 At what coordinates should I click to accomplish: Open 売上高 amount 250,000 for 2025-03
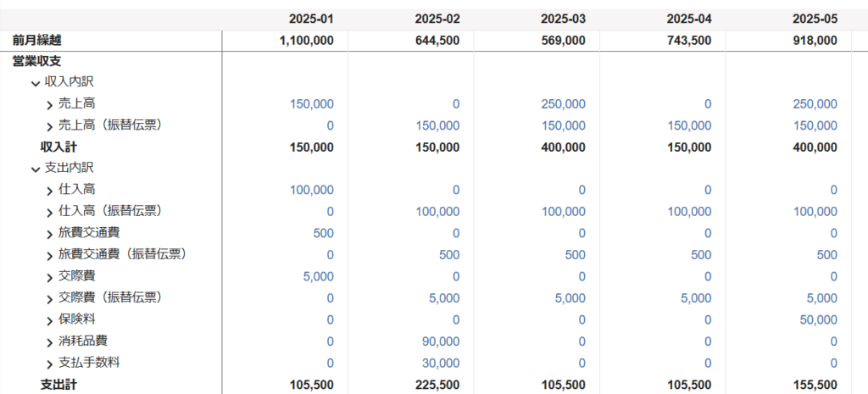[563, 104]
